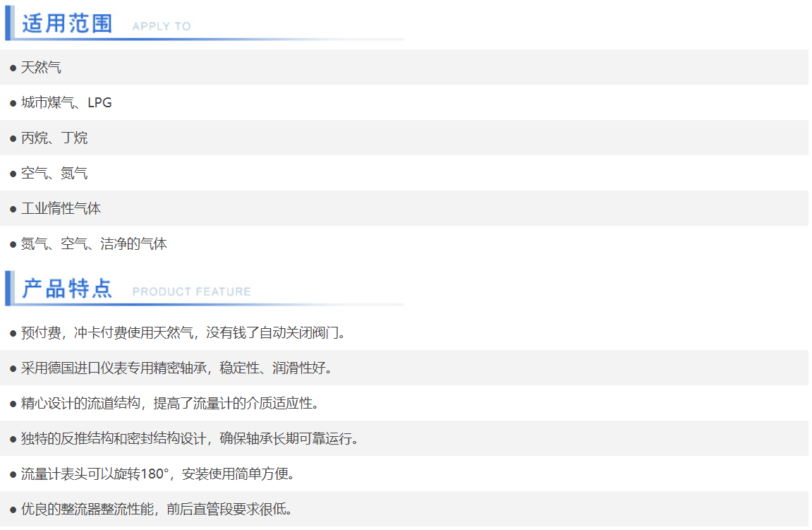Click the blue bar beside 适用范围
812x530 pixels.
point(8,23)
